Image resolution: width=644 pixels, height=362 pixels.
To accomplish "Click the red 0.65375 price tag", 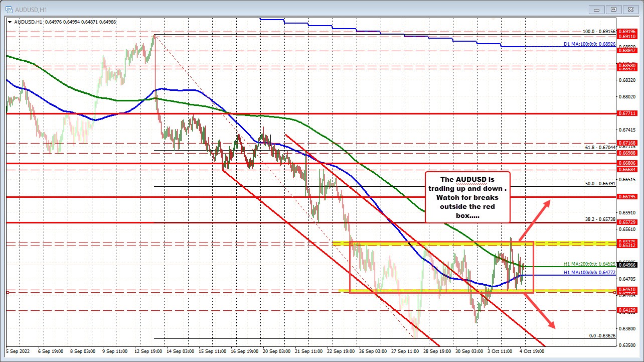I will click(628, 242).
